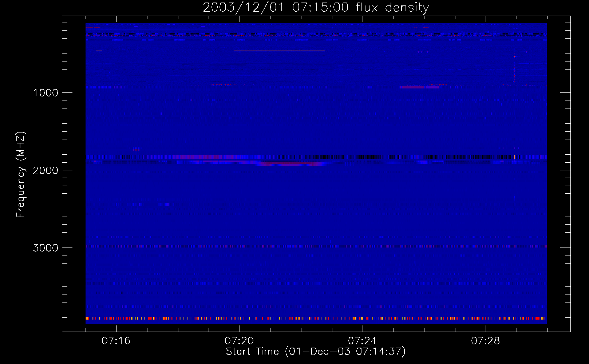
Task: Click the purple burst near 07:26 at 1000 MHz
Action: tap(419, 87)
